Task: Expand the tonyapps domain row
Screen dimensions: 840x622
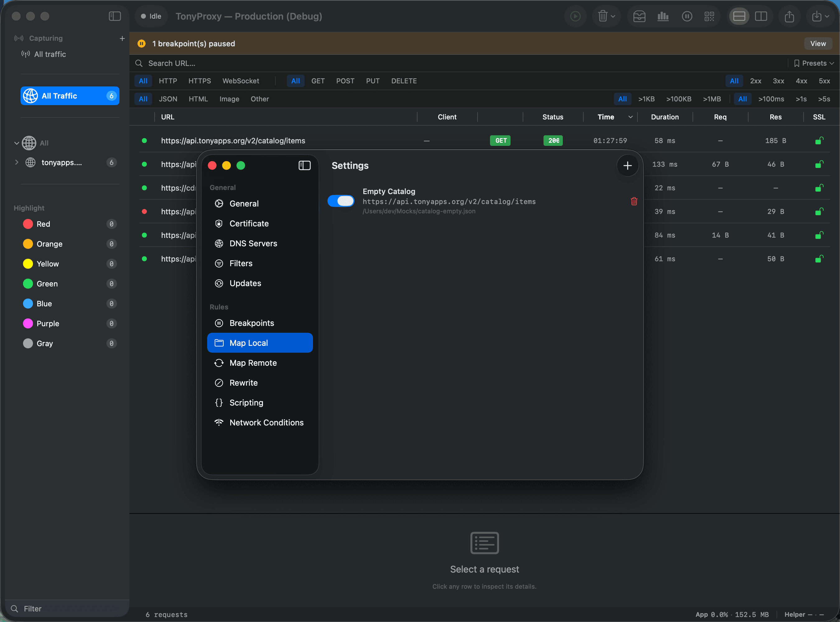Action: [16, 162]
